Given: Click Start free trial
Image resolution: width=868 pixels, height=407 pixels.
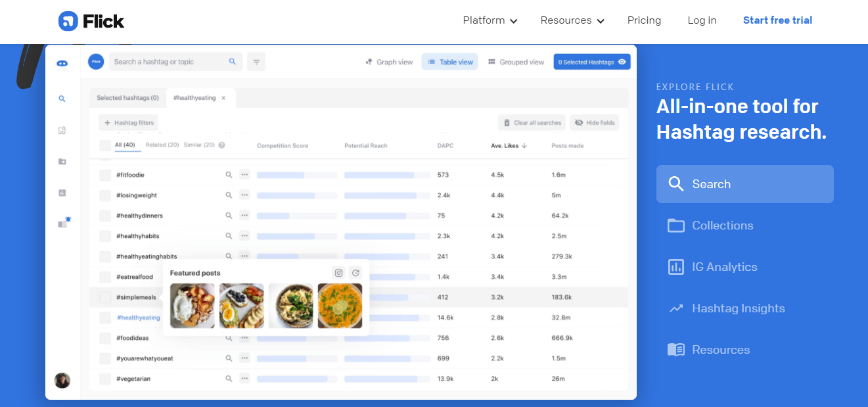Looking at the screenshot, I should tap(777, 20).
